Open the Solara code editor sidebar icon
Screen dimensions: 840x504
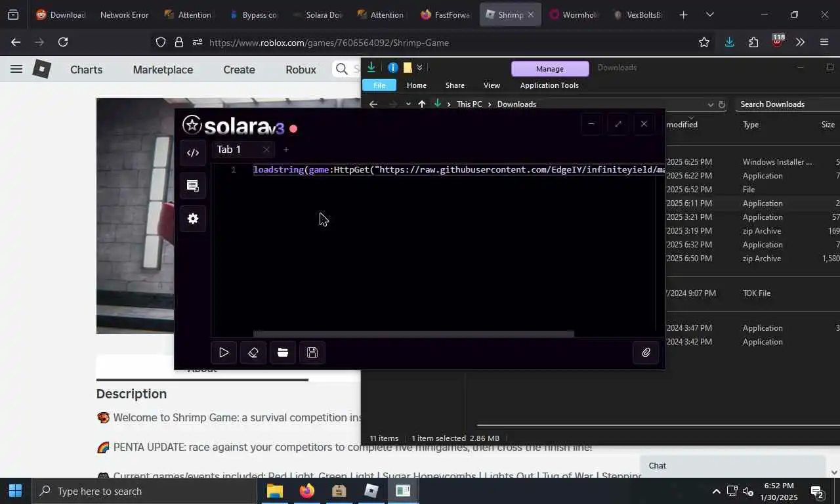point(193,153)
